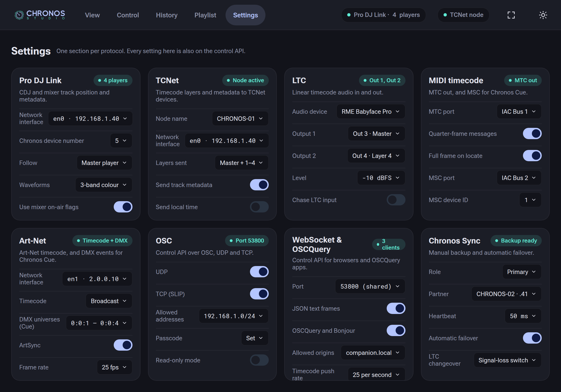
Task: Click the MTC out badge
Action: coord(523,80)
